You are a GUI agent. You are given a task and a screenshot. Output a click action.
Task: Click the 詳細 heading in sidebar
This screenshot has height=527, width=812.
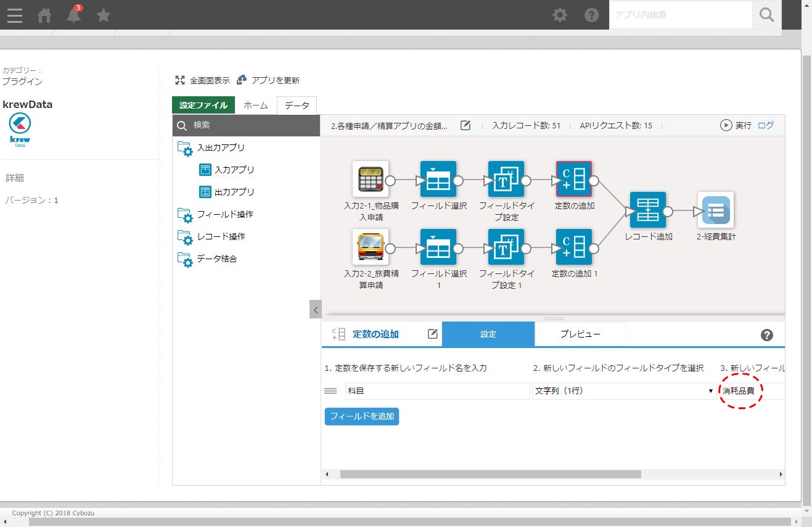click(15, 178)
